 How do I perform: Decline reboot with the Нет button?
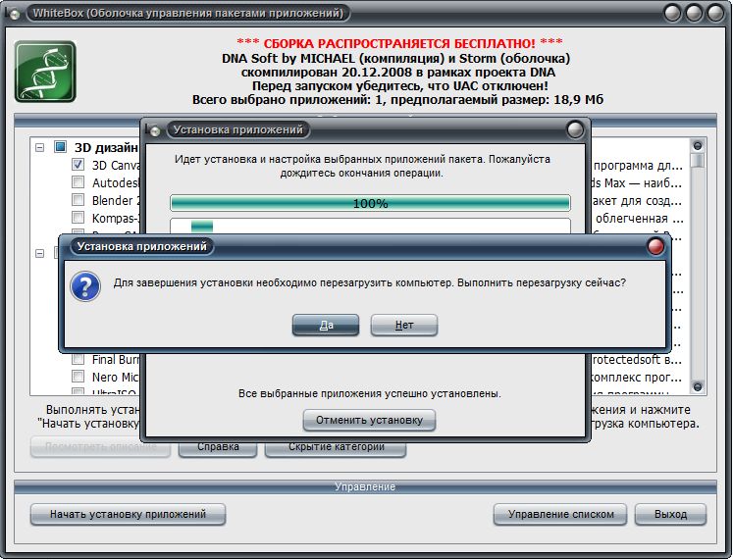click(404, 325)
